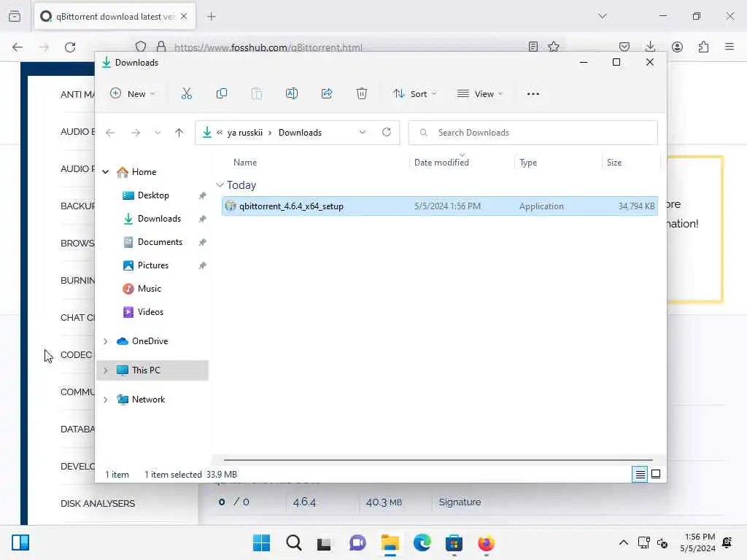This screenshot has width=747, height=560.
Task: Switch to details view layout icon
Action: 640,474
